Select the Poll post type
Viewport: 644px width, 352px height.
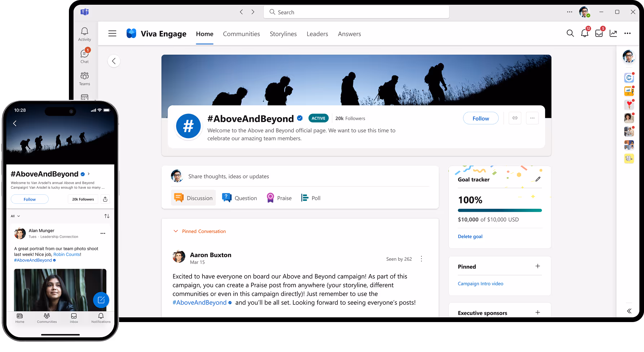point(311,198)
